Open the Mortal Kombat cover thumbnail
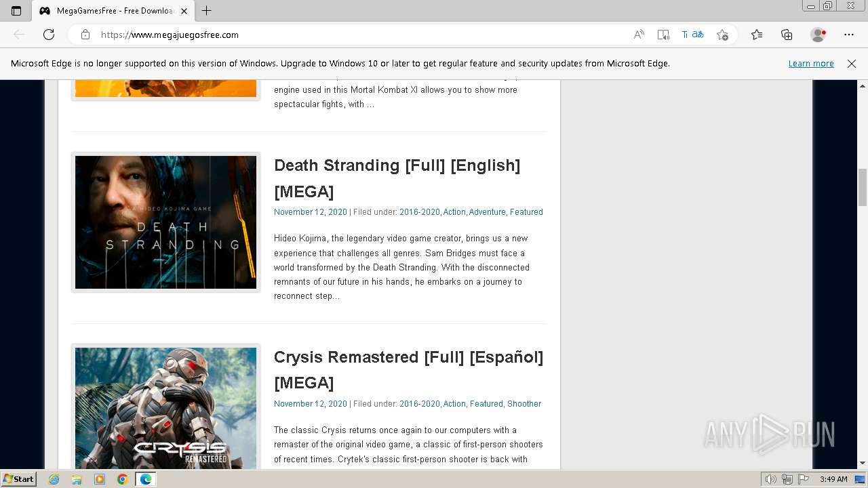The height and width of the screenshot is (488, 868). (165, 89)
